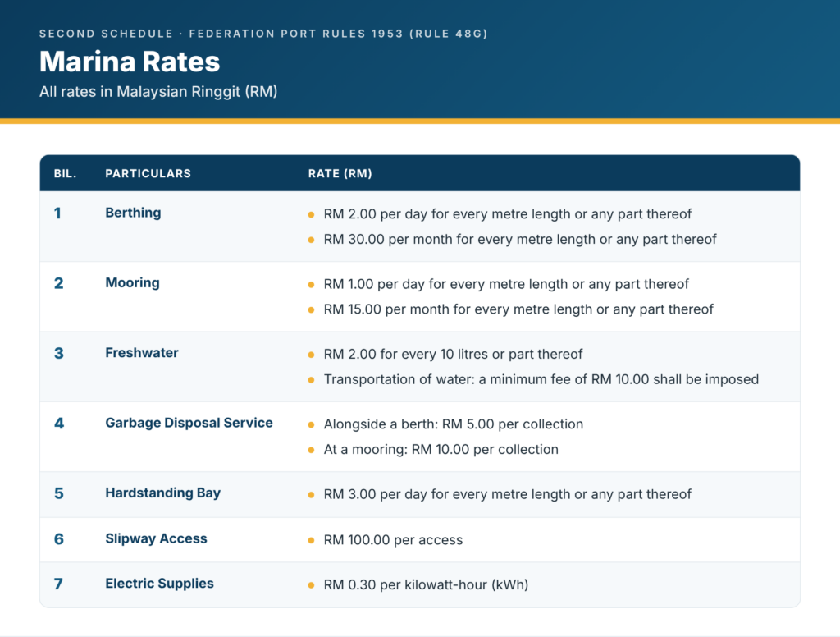Select the Mooring particulars cell
The height and width of the screenshot is (637, 840).
coord(132,282)
